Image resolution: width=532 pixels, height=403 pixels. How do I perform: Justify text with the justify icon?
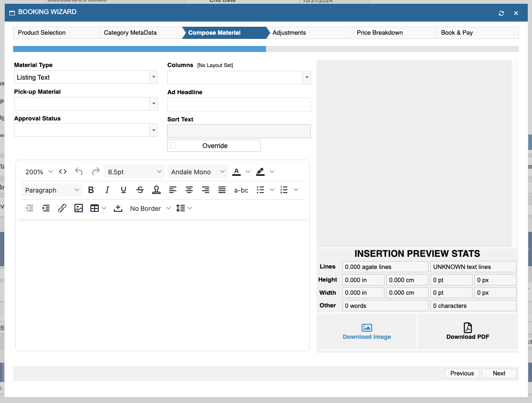[x=222, y=190]
